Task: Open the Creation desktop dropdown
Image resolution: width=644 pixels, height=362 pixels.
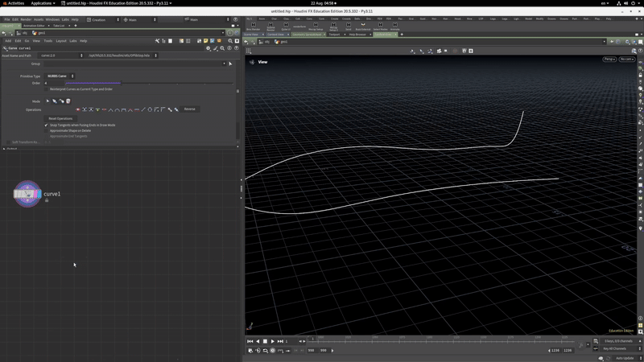Action: point(103,19)
